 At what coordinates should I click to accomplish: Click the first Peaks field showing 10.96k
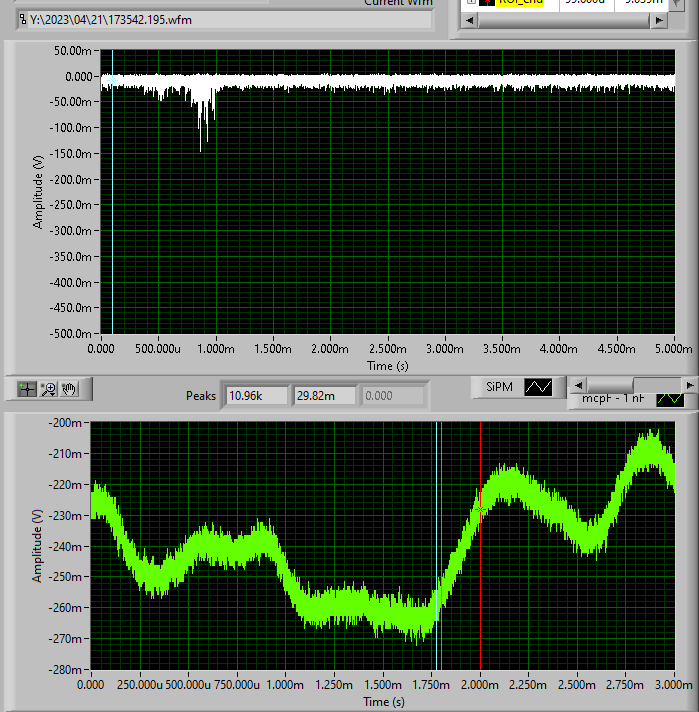tap(256, 396)
